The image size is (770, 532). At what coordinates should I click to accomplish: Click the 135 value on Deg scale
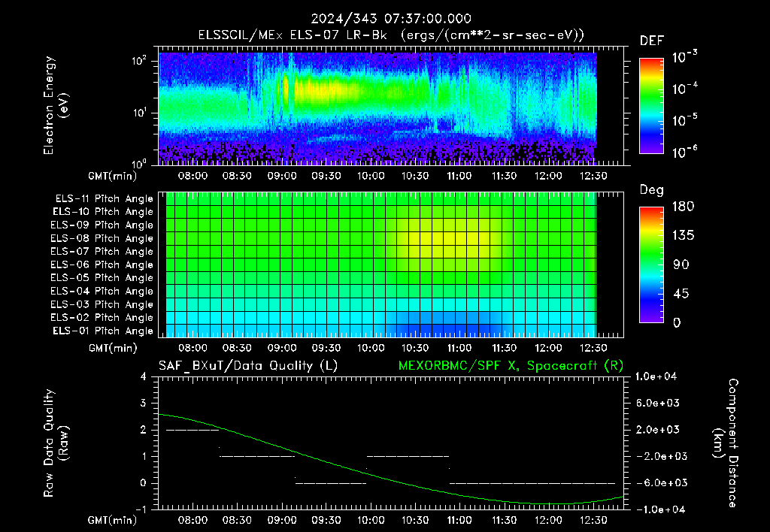pyautogui.click(x=683, y=235)
